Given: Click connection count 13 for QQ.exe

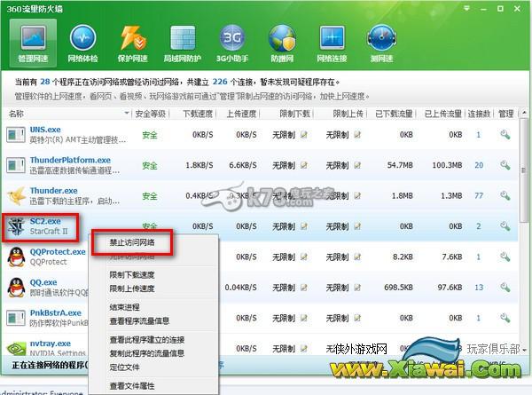Looking at the screenshot, I should coord(479,288).
